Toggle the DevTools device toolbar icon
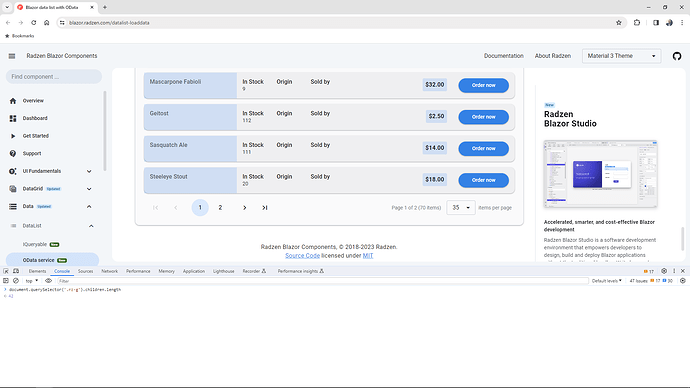The height and width of the screenshot is (388, 690). [x=16, y=271]
